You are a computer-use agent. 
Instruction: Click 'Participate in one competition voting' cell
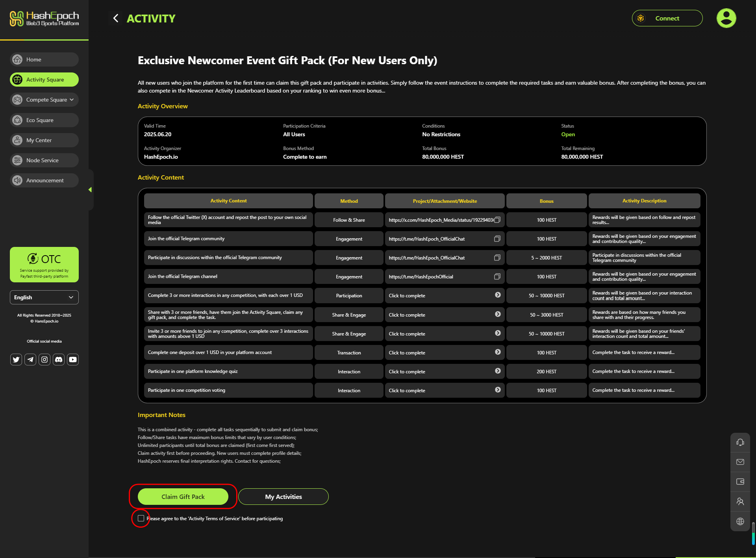click(x=228, y=390)
